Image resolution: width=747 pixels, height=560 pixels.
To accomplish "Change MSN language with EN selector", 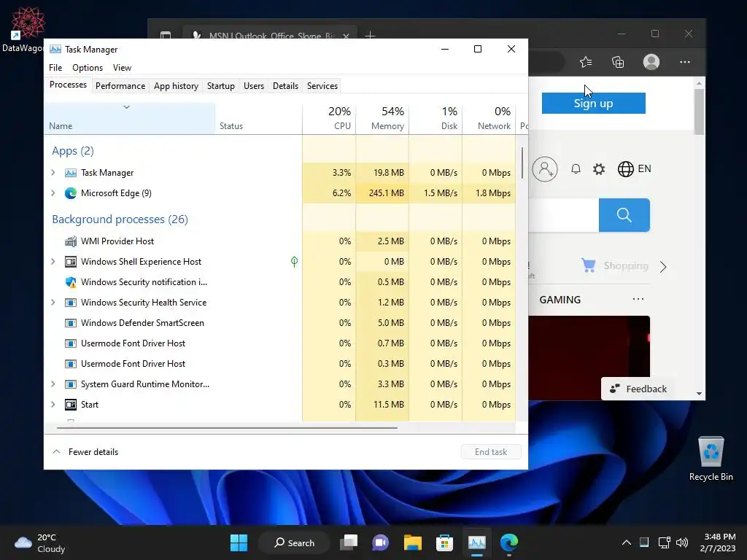I will point(634,168).
